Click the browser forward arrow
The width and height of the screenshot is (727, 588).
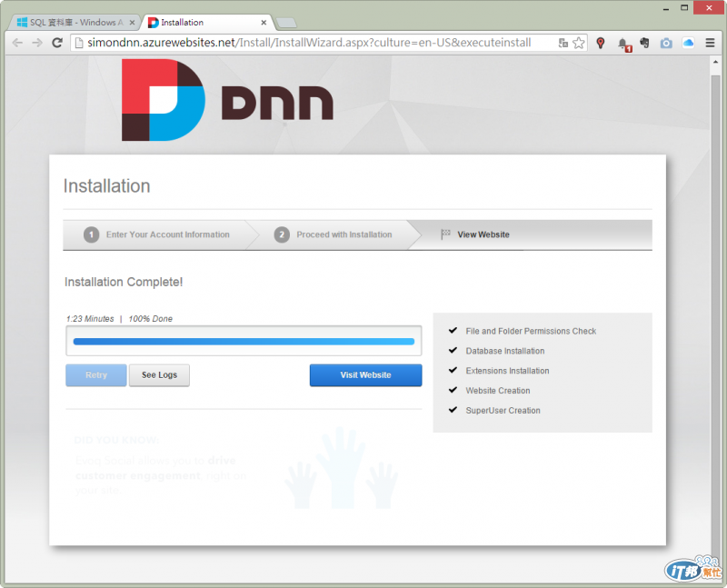(37, 43)
